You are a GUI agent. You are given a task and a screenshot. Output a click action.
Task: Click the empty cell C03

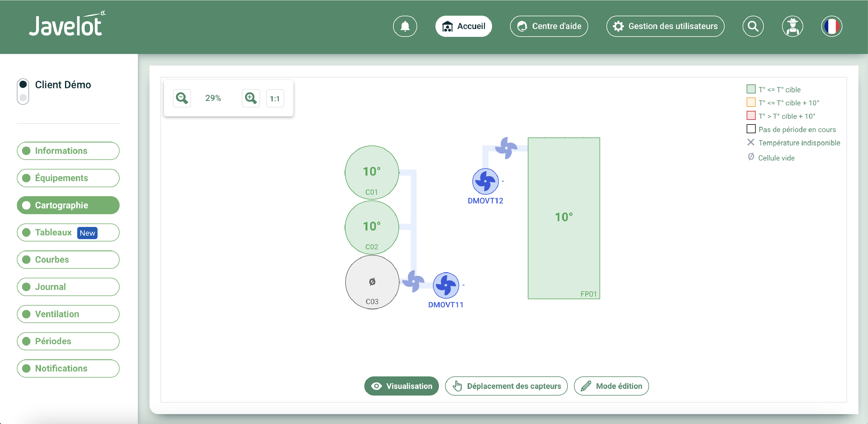(x=372, y=282)
